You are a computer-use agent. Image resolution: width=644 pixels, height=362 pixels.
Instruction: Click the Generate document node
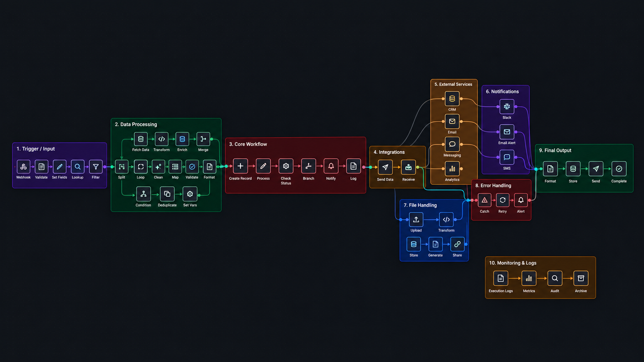point(435,244)
